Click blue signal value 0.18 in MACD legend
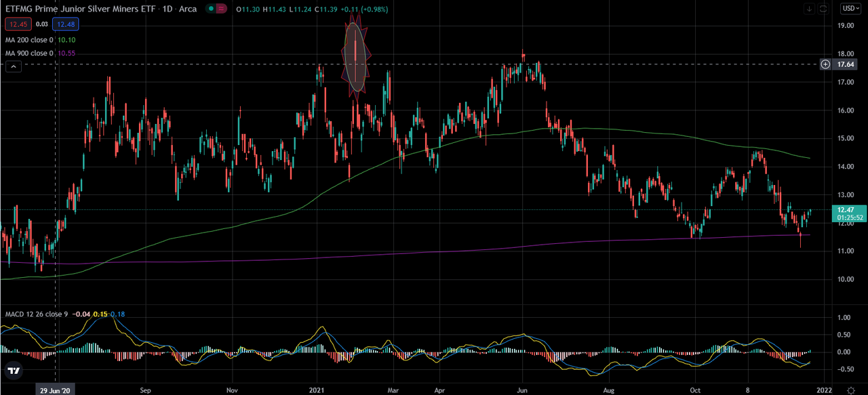The image size is (868, 395). pos(117,314)
